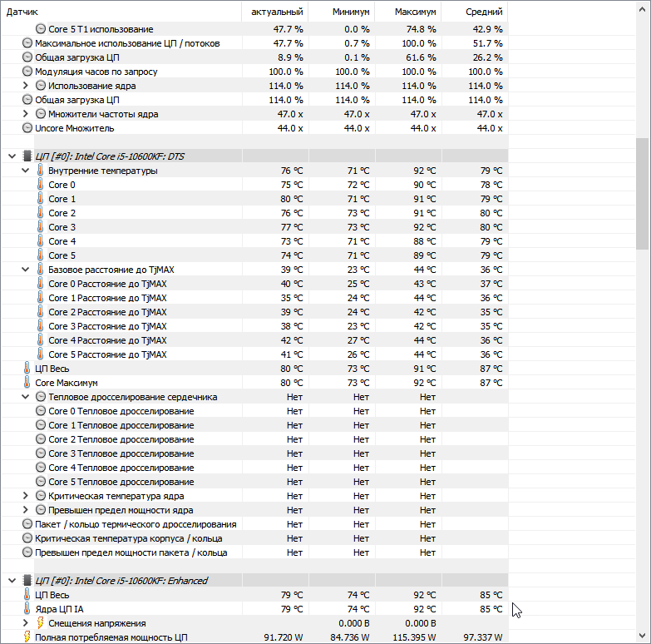Click the 84.736 W minimum power value
This screenshot has height=644, width=651.
click(350, 637)
